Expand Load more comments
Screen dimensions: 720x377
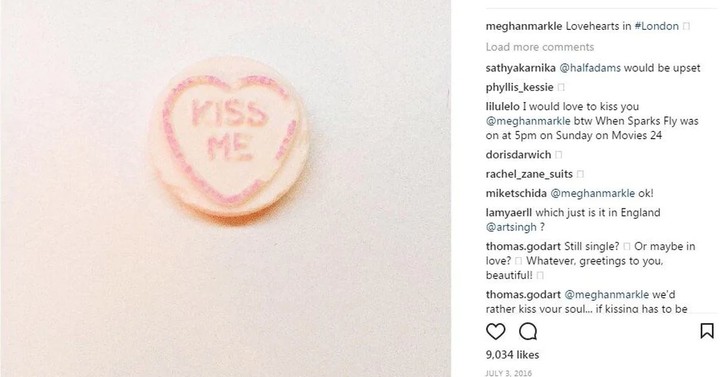tap(540, 47)
